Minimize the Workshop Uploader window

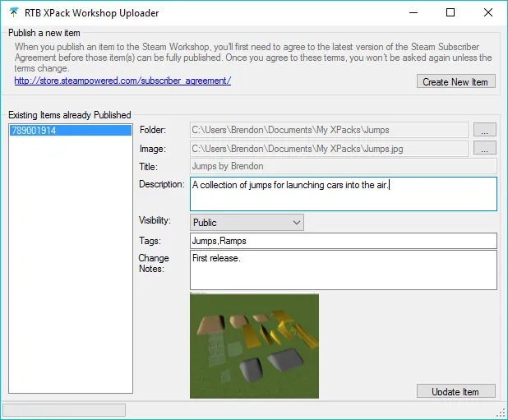[x=413, y=13]
